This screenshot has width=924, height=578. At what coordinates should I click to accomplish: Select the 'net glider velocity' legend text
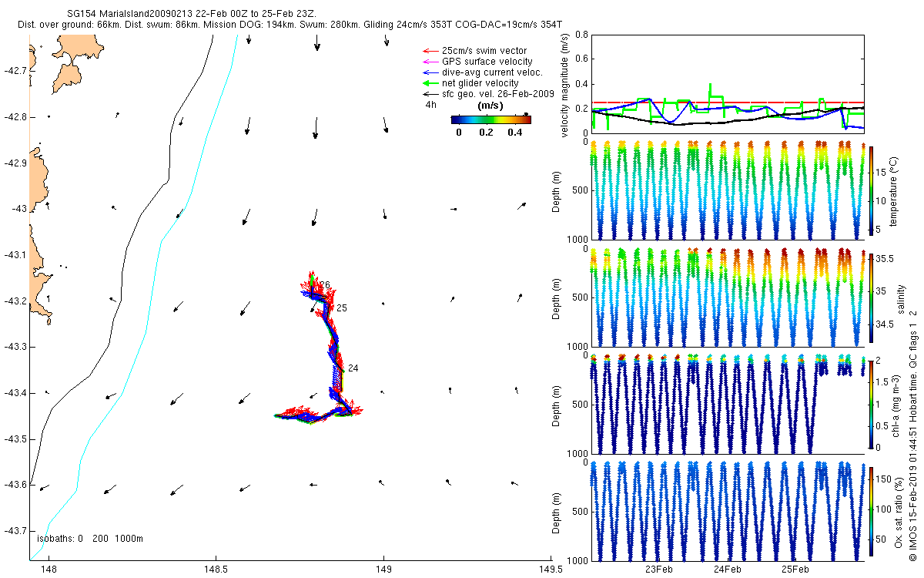(480, 82)
